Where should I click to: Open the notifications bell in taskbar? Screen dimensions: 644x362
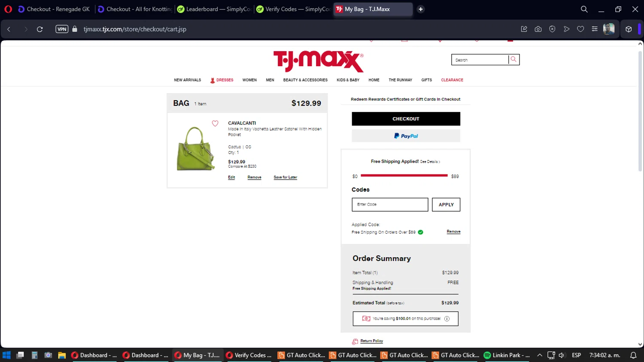[x=633, y=355]
